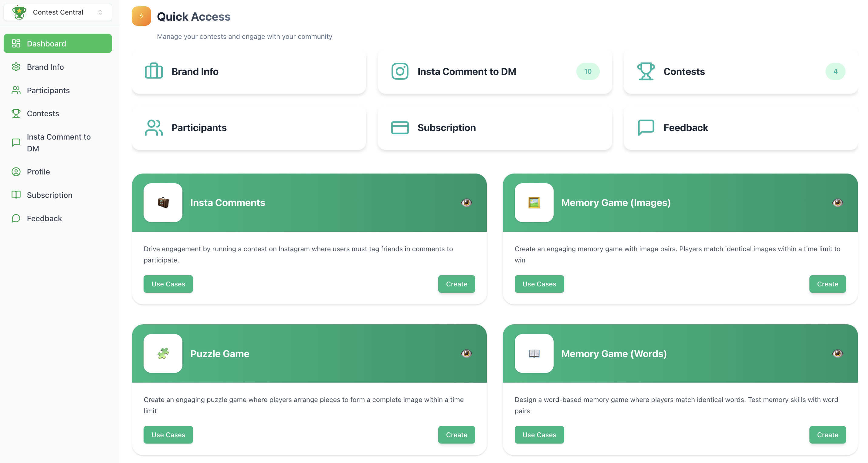Click Create on Insta Comments card
The image size is (868, 463).
pyautogui.click(x=456, y=284)
